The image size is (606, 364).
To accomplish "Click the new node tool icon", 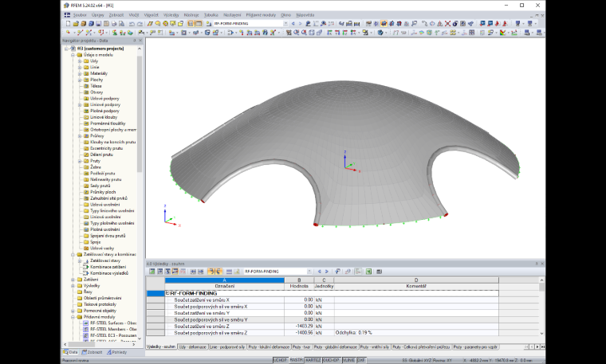I will pos(68,33).
